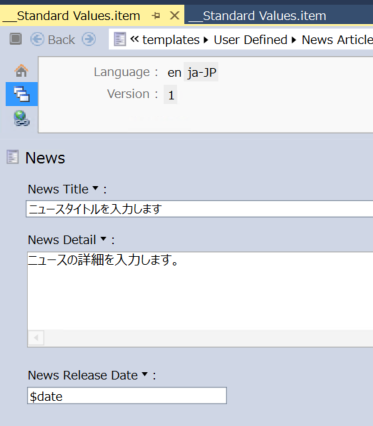This screenshot has width=373, height=426.
Task: Pin the active Standard Values.item tab
Action: point(156,16)
